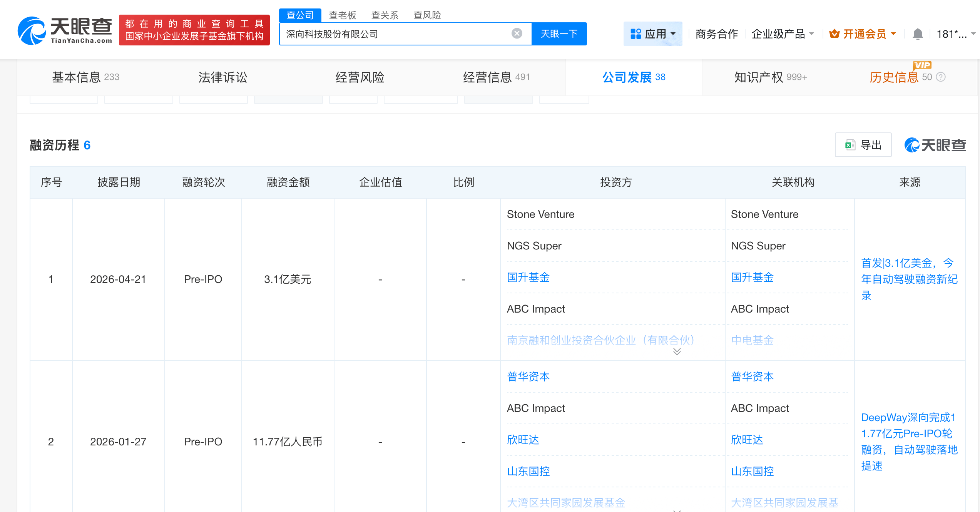Open 山东国控 investor link
The image size is (980, 512).
coord(528,471)
